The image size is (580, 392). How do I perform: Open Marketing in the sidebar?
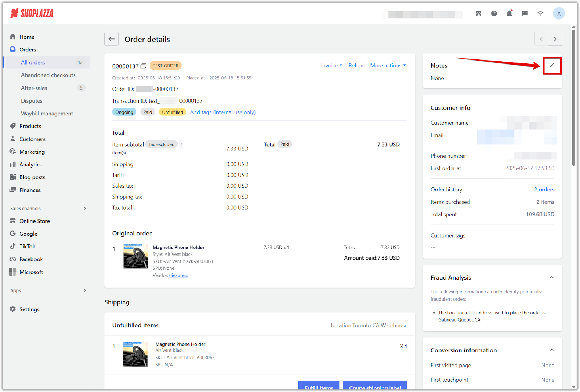pyautogui.click(x=32, y=152)
